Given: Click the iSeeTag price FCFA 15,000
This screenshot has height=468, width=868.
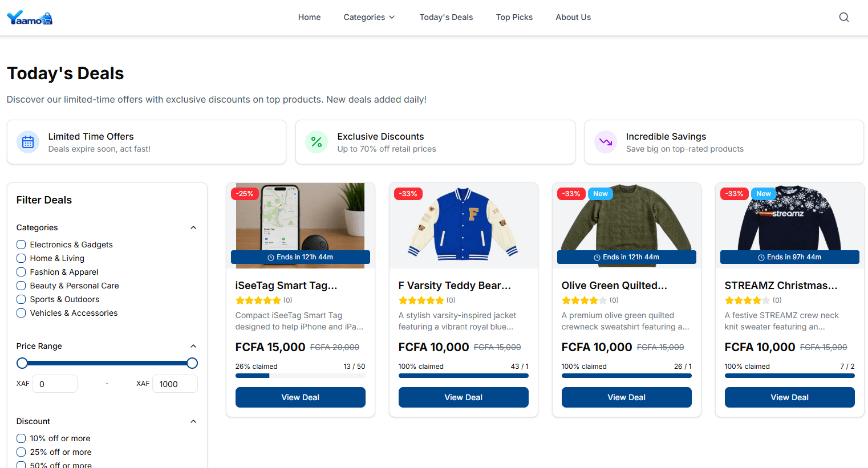Looking at the screenshot, I should click(x=270, y=347).
